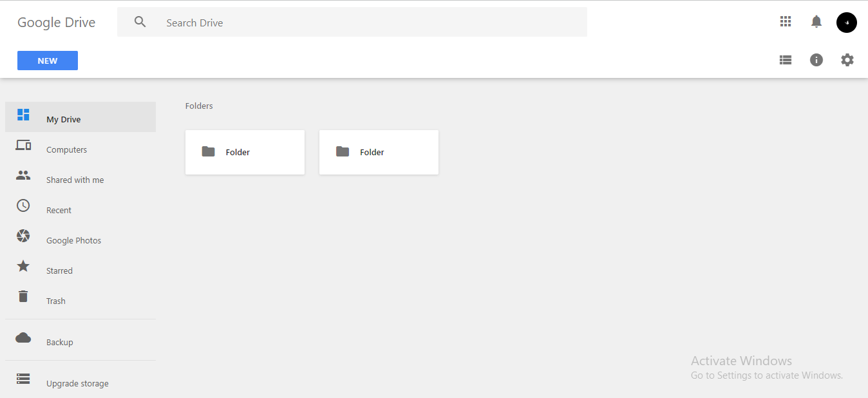Image resolution: width=868 pixels, height=398 pixels.
Task: Click the magnifier search icon
Action: pos(140,22)
